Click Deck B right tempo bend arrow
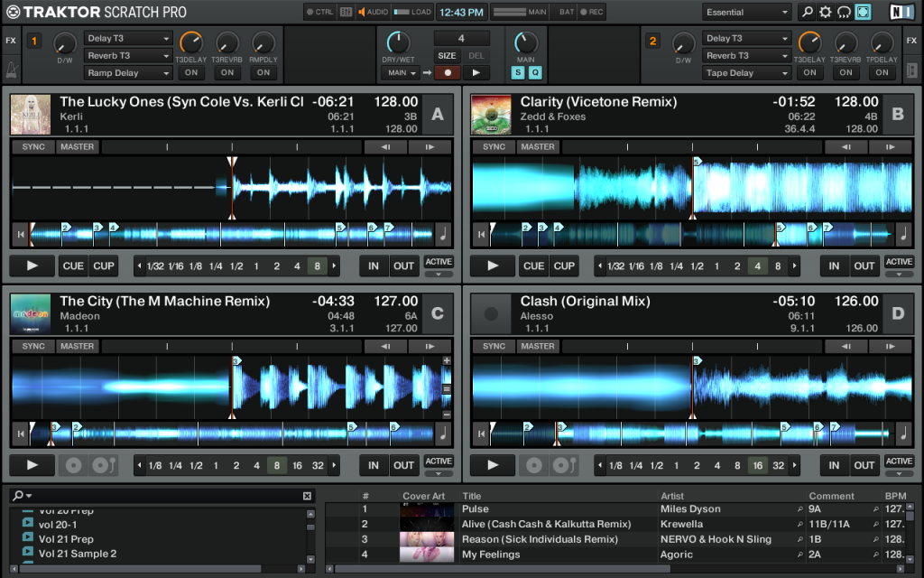The height and width of the screenshot is (578, 924). pyautogui.click(x=890, y=147)
